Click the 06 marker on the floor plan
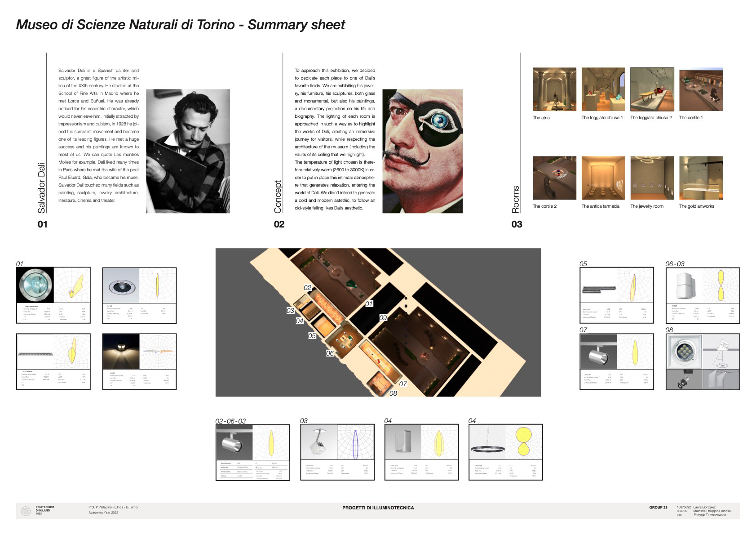This screenshot has width=756, height=535. (330, 353)
